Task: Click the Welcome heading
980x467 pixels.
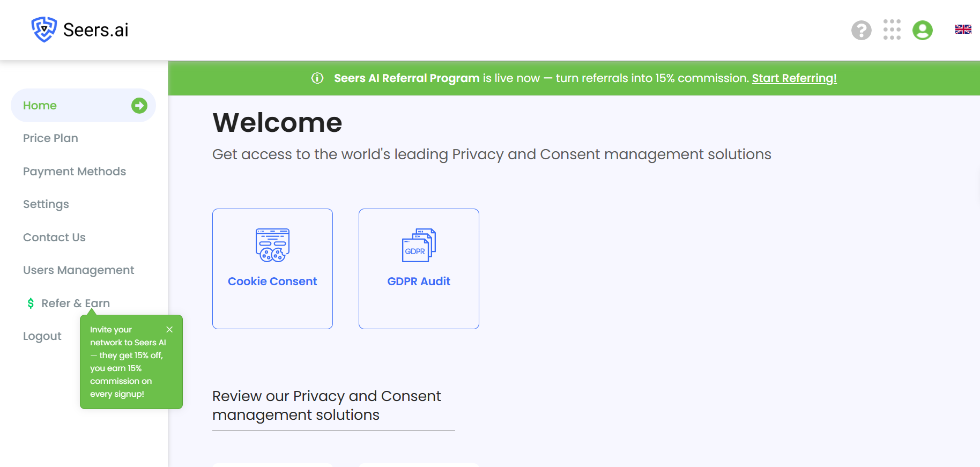Action: (x=277, y=123)
